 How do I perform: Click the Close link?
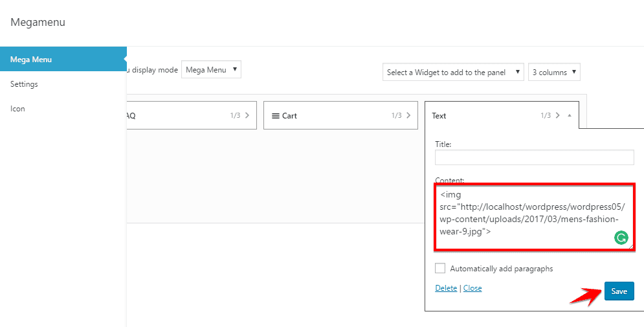(x=472, y=288)
